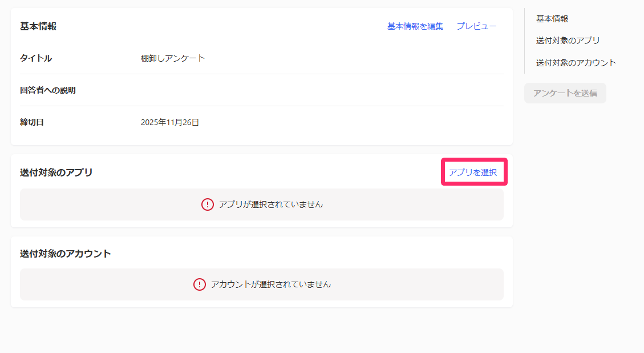Click the 基本情報 section heading in the main card
644x353 pixels.
tap(38, 26)
